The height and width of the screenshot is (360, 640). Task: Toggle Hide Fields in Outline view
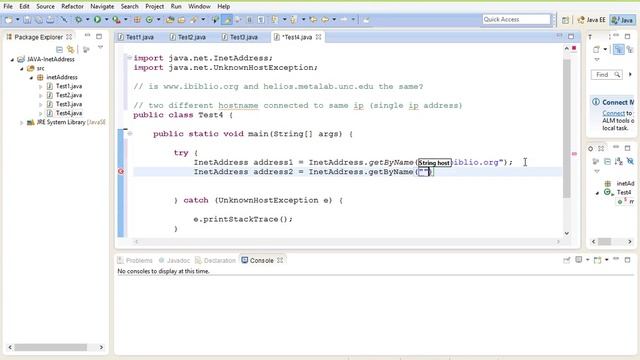(x=630, y=161)
